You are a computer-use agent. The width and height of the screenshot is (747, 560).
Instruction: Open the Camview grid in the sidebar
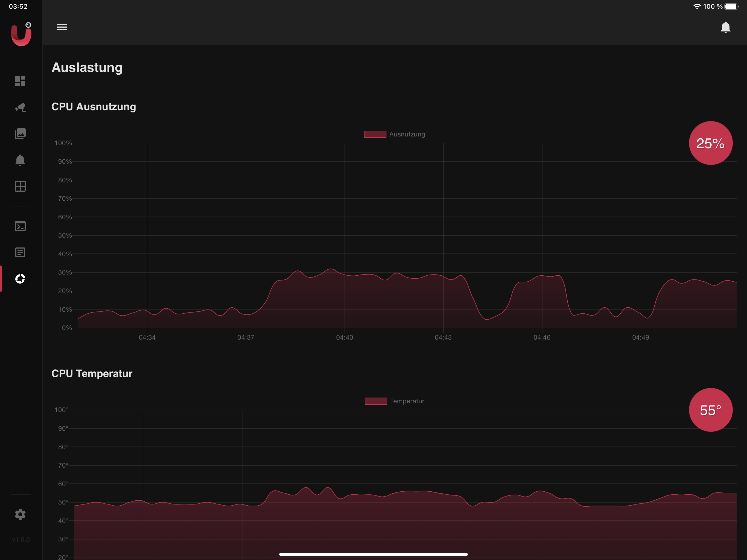20,186
